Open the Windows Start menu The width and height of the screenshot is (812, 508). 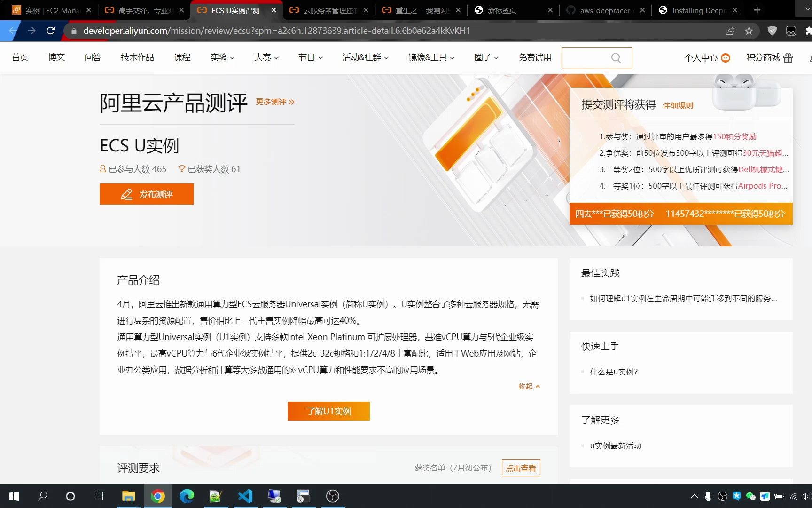point(14,496)
